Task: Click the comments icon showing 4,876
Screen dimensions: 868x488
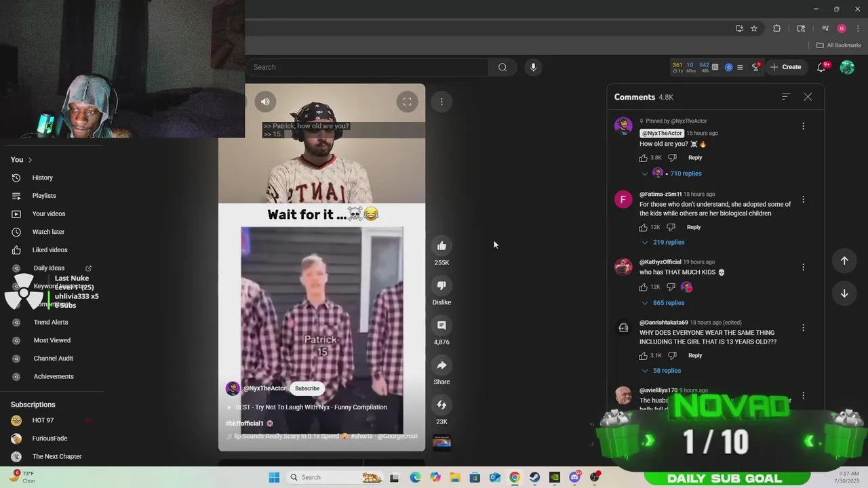Action: tap(441, 325)
